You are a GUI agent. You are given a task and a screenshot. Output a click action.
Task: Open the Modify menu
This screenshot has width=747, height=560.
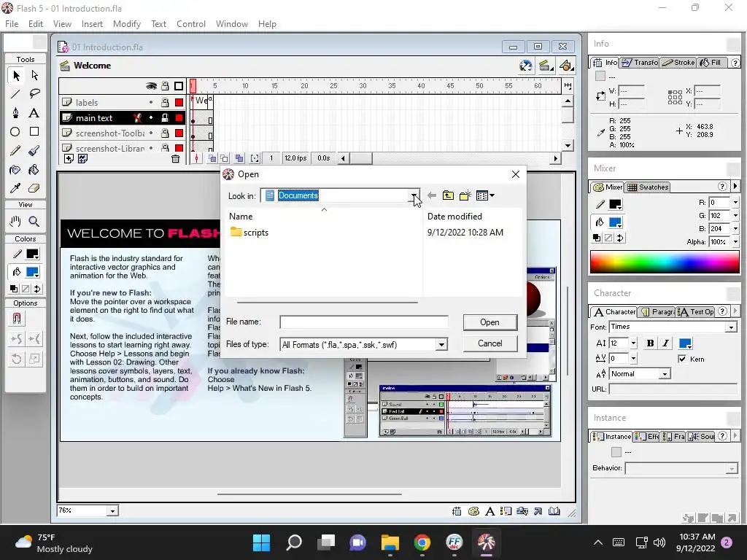pyautogui.click(x=127, y=24)
